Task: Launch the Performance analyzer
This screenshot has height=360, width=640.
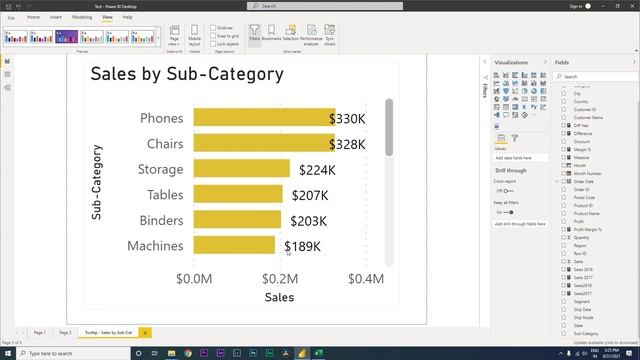Action: [311, 35]
